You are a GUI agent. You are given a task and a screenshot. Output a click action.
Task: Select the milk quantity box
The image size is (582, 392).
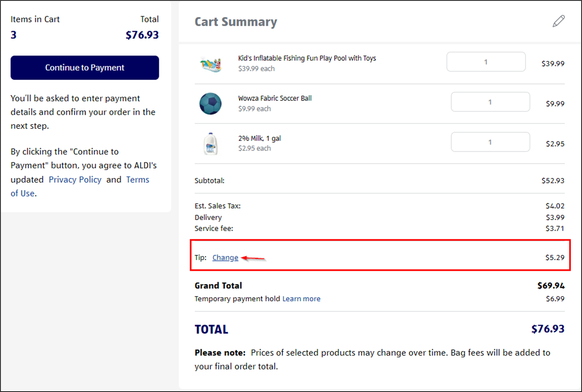click(x=490, y=142)
